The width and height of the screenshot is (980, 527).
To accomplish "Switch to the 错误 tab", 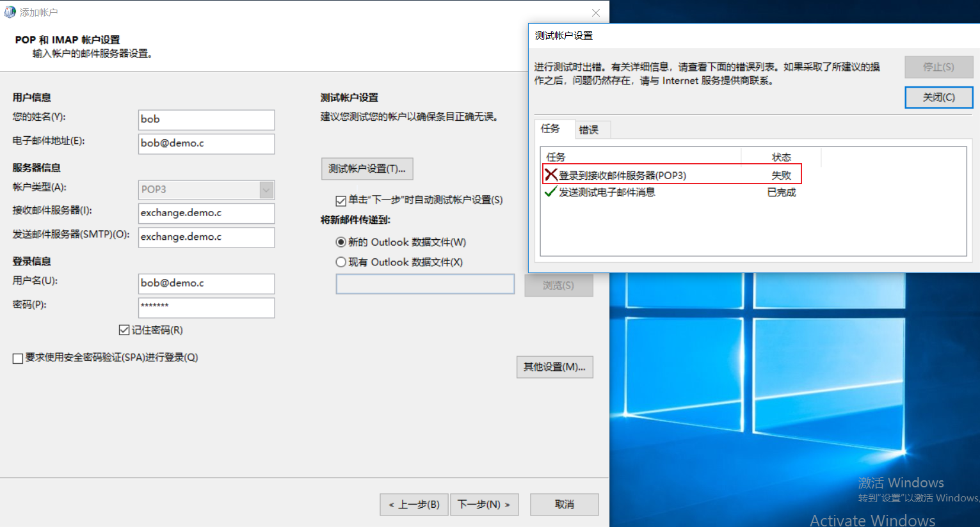I will (x=589, y=130).
